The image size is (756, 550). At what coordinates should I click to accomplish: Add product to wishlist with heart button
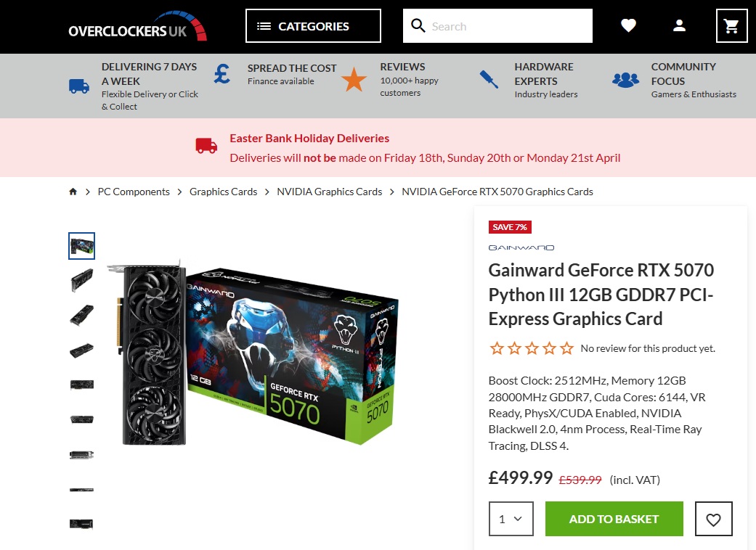click(714, 519)
